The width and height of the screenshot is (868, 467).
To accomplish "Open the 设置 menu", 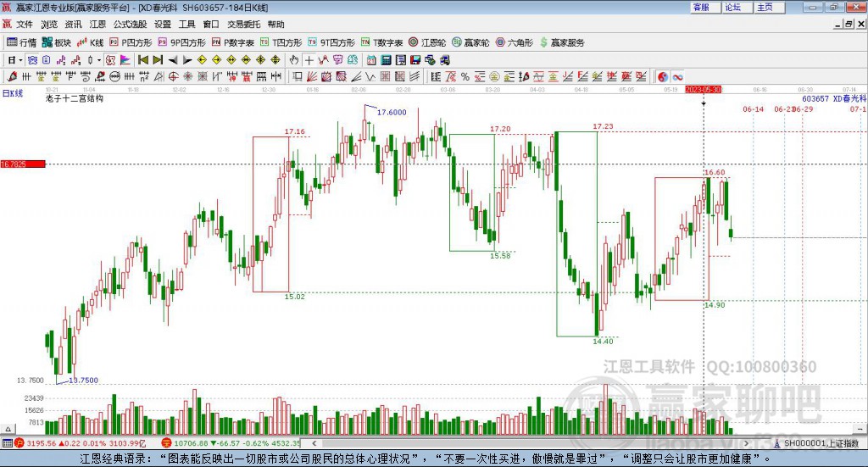I will point(163,25).
